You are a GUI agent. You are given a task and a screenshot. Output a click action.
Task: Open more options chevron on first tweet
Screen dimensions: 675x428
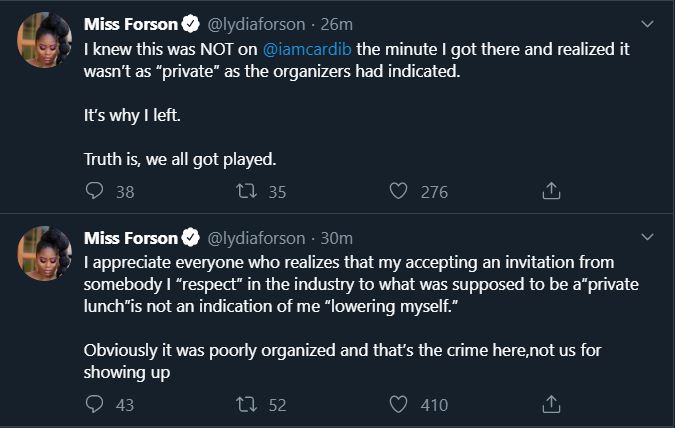pos(646,23)
